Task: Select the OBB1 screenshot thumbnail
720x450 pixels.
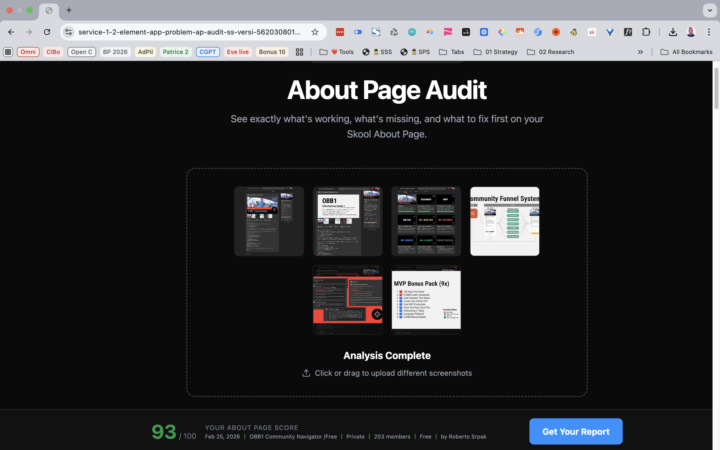Action: click(348, 221)
